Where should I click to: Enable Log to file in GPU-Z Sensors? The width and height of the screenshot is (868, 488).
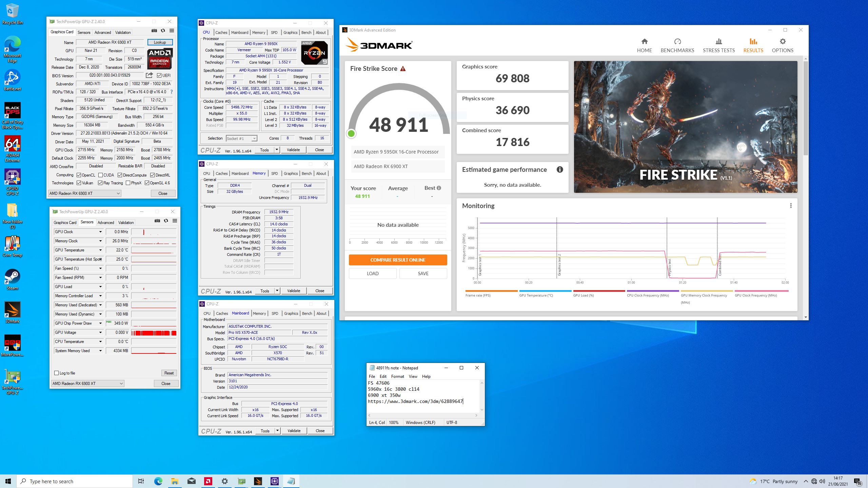tap(57, 373)
